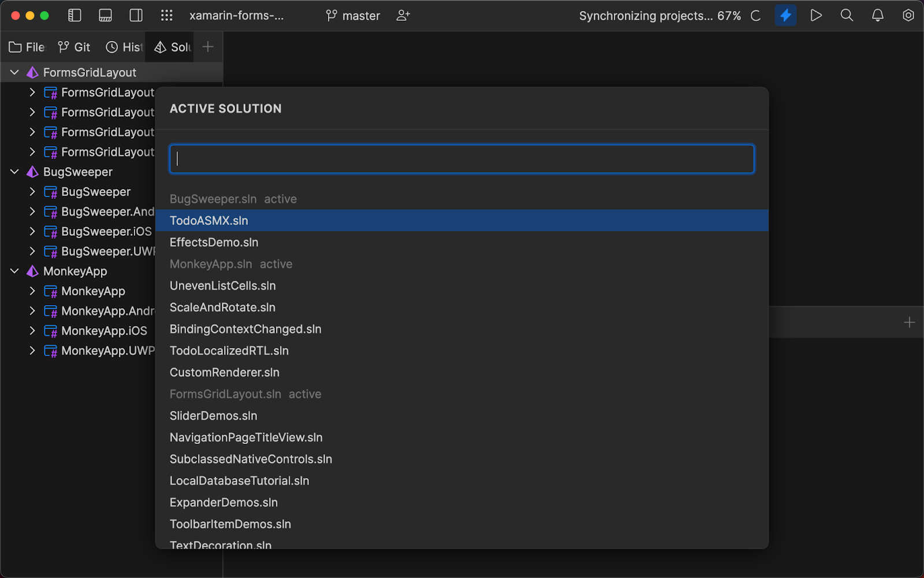This screenshot has height=578, width=924.
Task: Open the settings hexagon icon
Action: click(908, 16)
